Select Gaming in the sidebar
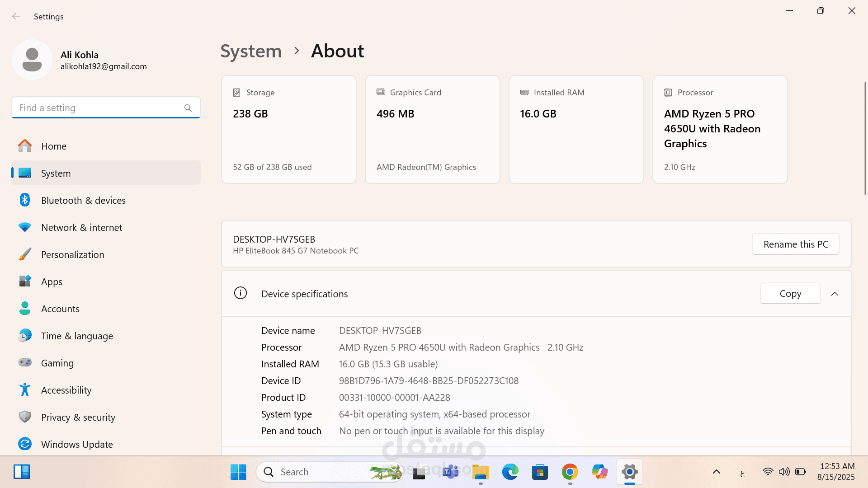Image resolution: width=868 pixels, height=488 pixels. [106, 363]
